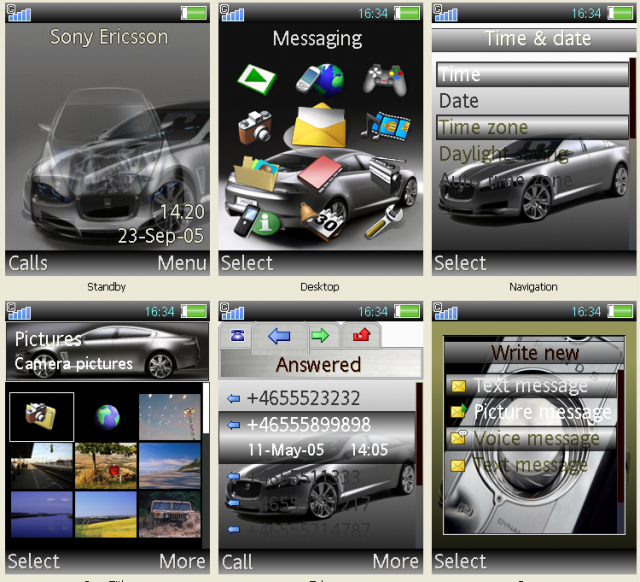The image size is (640, 582).
Task: Click the 16:34 clock on Desktop screen
Action: point(373,13)
